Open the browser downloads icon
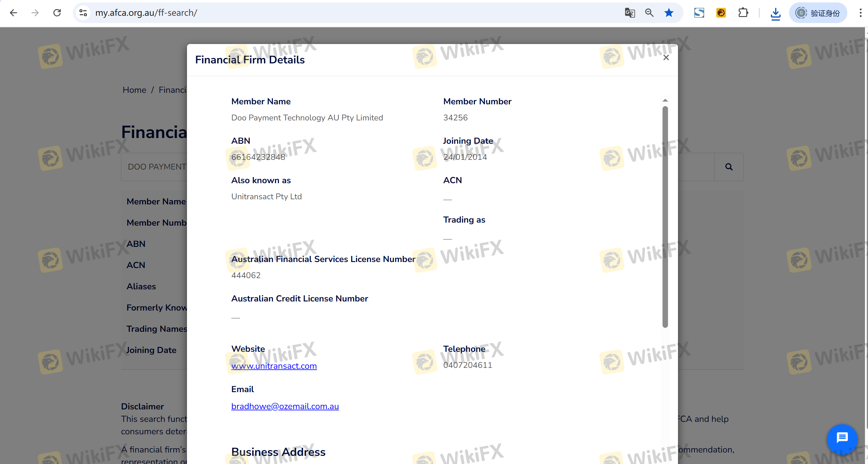 [775, 13]
